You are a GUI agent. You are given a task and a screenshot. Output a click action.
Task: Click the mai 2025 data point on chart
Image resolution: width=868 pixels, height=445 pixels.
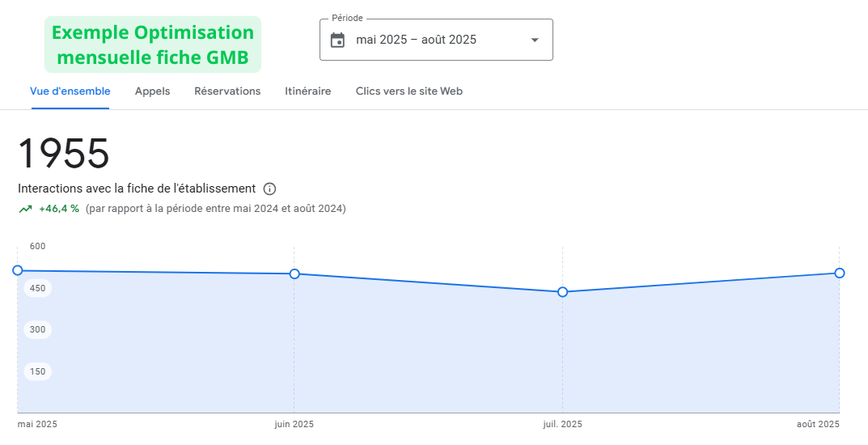pos(18,270)
